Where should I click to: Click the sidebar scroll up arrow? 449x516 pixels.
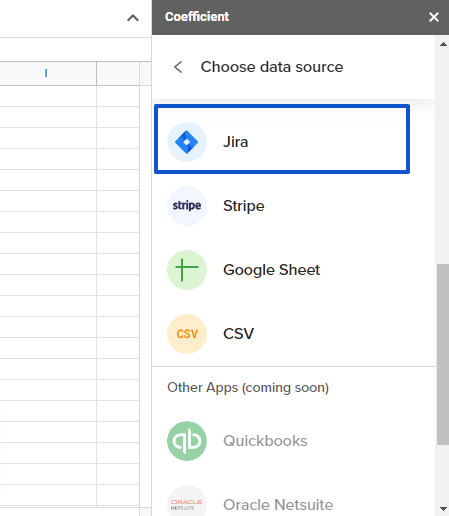[x=443, y=44]
